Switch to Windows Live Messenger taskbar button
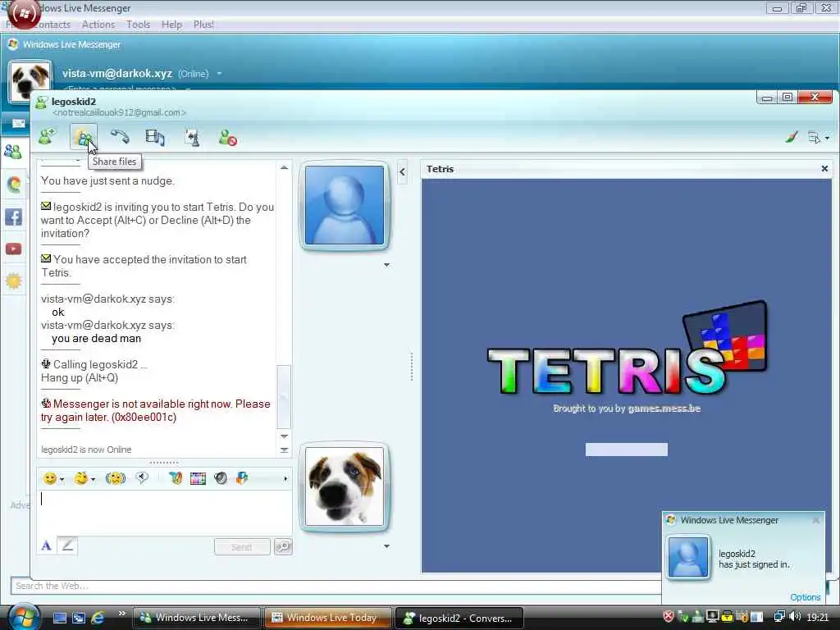This screenshot has width=840, height=630. [196, 618]
